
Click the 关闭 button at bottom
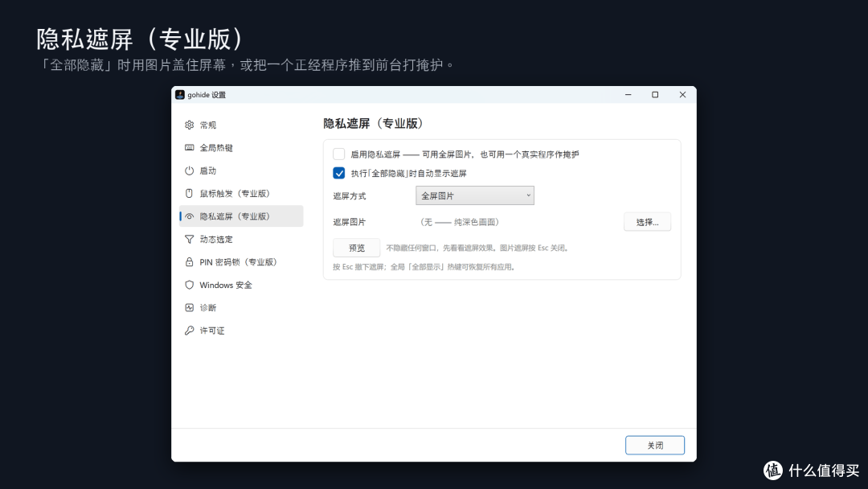click(655, 446)
